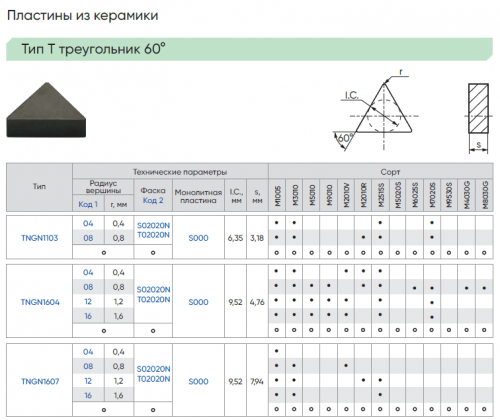
Task: Click the Код 2 chamfer header
Action: (x=153, y=200)
